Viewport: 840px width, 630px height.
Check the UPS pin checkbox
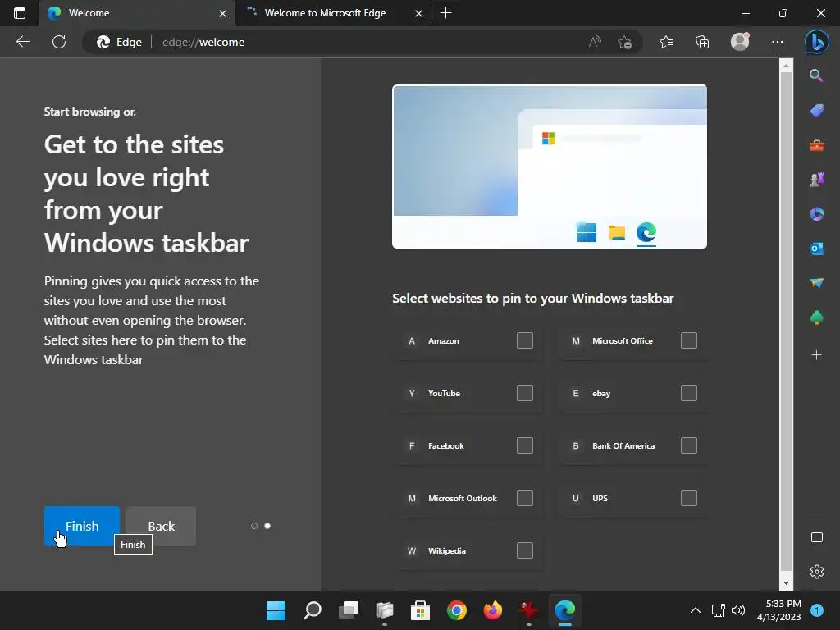click(x=688, y=498)
